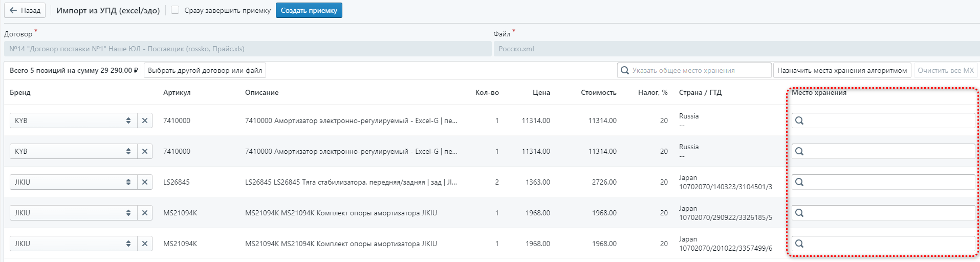Click the 'Договор' contract field
Screen dimensions: 980x262
tap(248, 49)
